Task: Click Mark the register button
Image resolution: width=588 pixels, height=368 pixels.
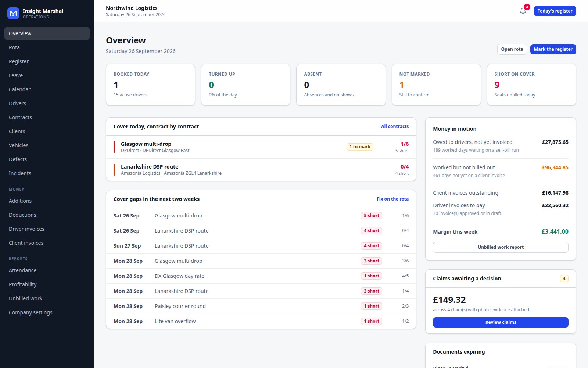Action: 553,49
